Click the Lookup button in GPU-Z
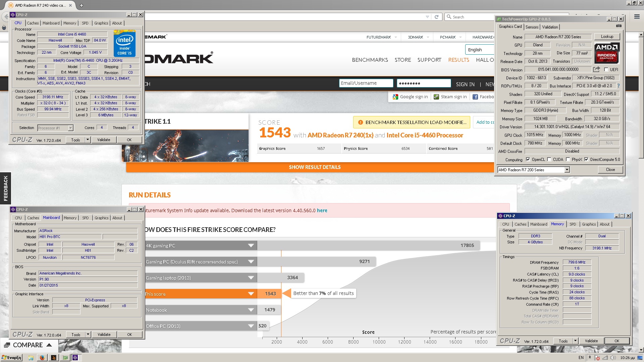644x362 pixels. [x=607, y=37]
